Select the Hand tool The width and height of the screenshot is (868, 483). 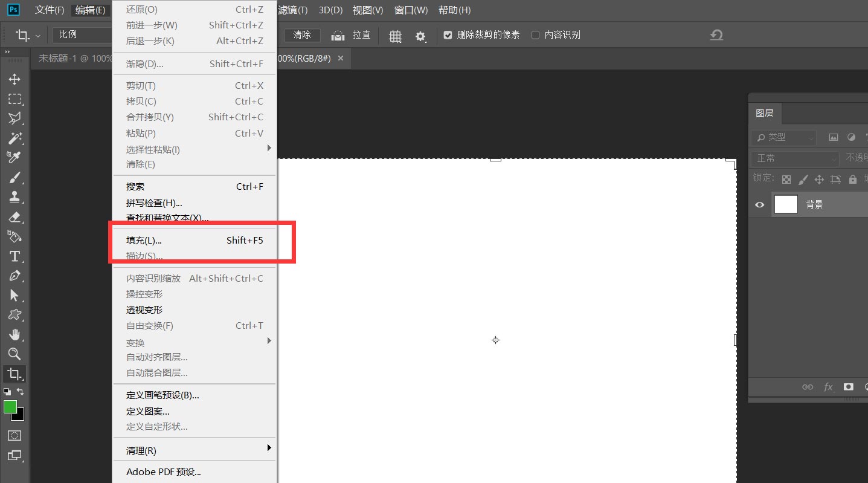[14, 334]
